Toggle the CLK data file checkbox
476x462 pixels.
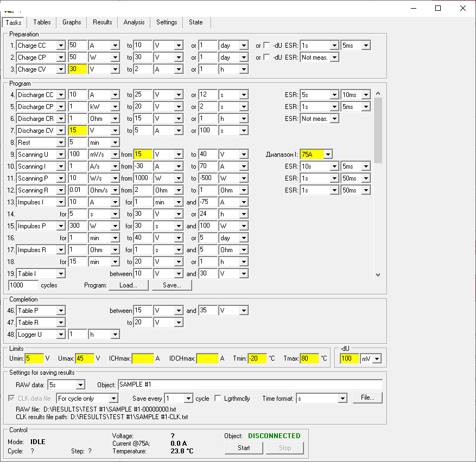tap(11, 398)
